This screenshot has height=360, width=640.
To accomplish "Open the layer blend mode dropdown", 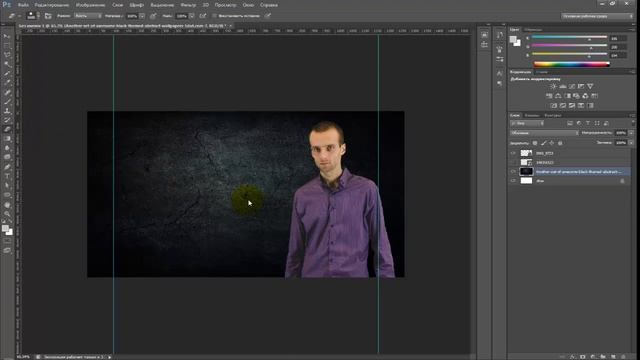I will tap(544, 133).
